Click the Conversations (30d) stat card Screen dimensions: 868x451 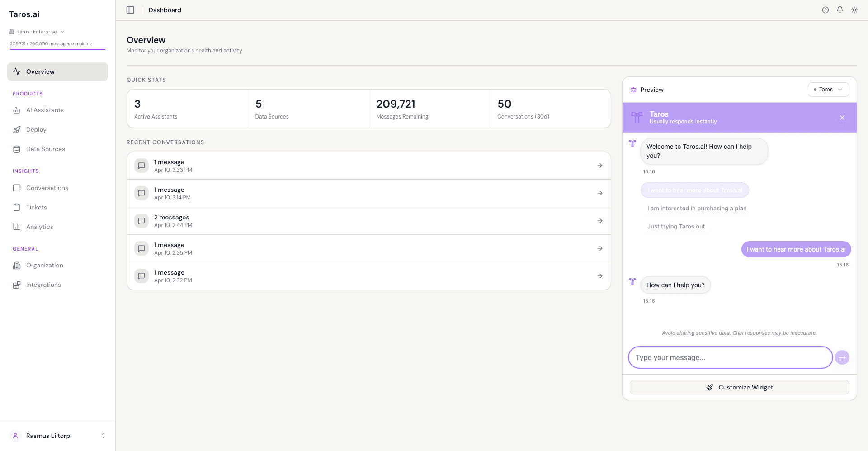pos(550,109)
